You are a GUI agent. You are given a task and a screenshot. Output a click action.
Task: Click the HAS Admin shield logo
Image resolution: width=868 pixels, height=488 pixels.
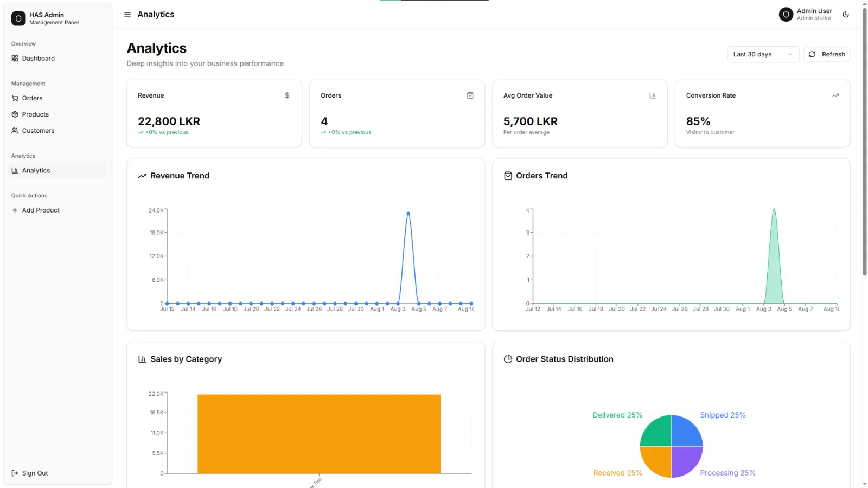(x=18, y=18)
